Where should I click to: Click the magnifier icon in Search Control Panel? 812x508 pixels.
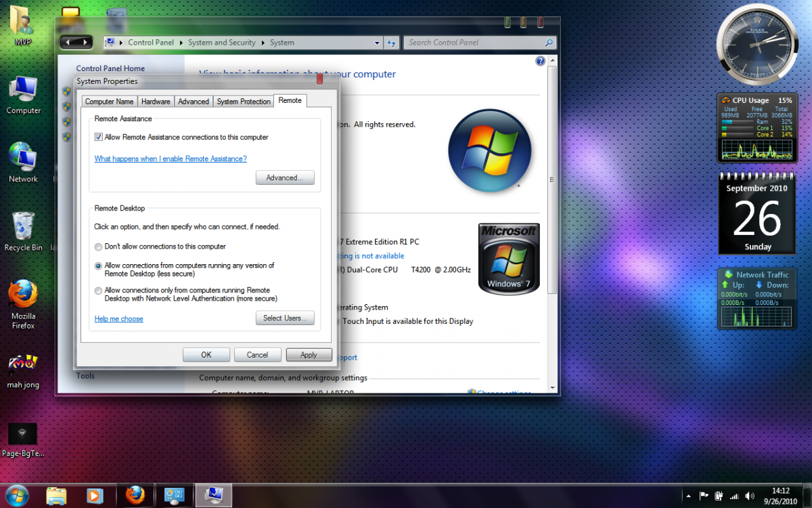tap(549, 43)
